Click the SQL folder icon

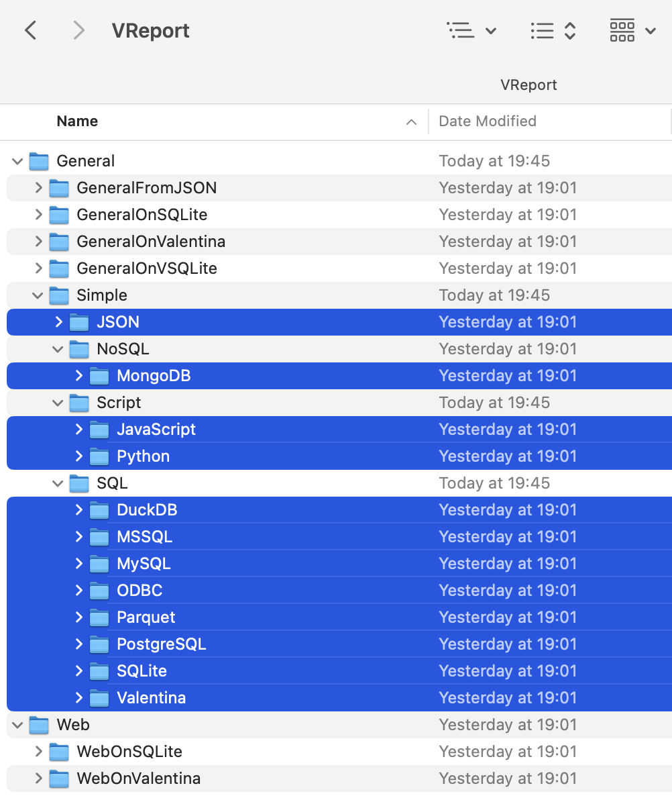point(79,484)
